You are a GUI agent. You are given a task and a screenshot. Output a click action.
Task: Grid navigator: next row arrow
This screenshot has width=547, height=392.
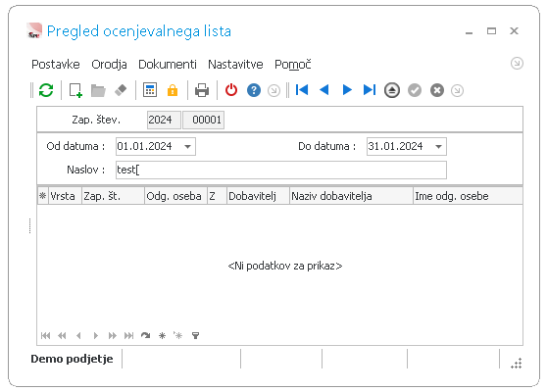pos(96,335)
